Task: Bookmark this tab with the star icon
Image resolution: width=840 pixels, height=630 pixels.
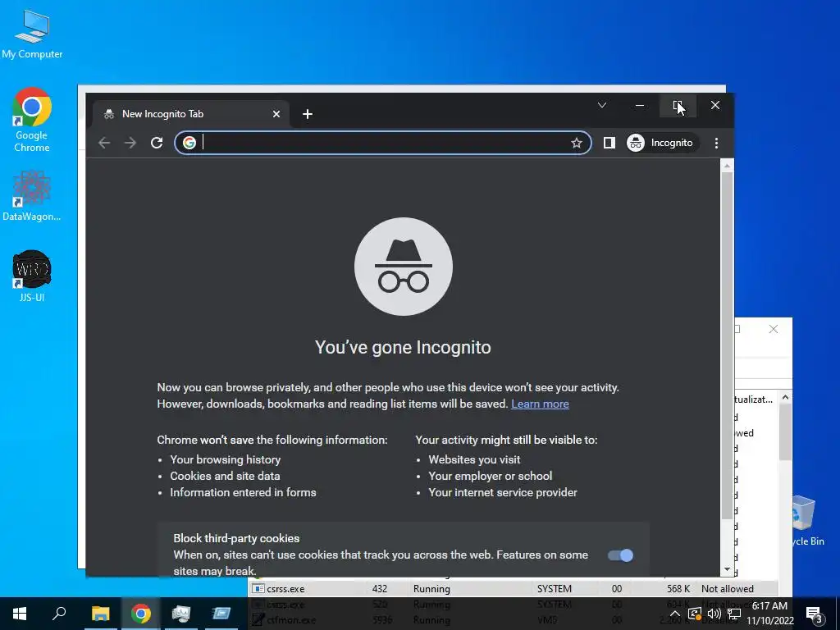Action: point(577,143)
